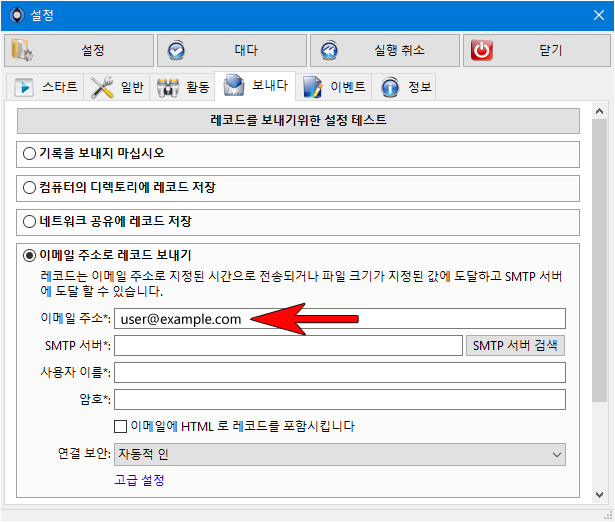Open the 스타트 tab
Screen dimensions: 615x522
coord(45,87)
